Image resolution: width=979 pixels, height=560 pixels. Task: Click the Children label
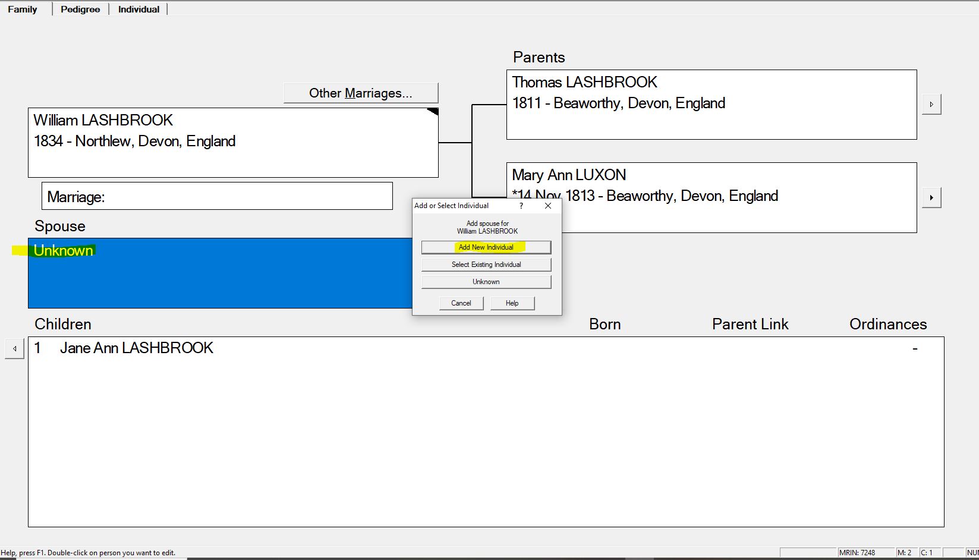[63, 324]
